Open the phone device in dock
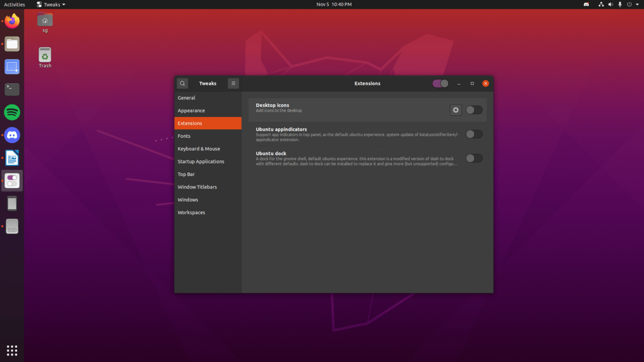 click(x=12, y=204)
